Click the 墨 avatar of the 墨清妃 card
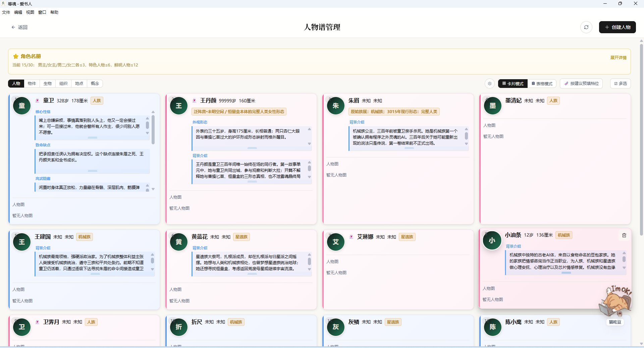The height and width of the screenshot is (348, 644). click(x=493, y=106)
